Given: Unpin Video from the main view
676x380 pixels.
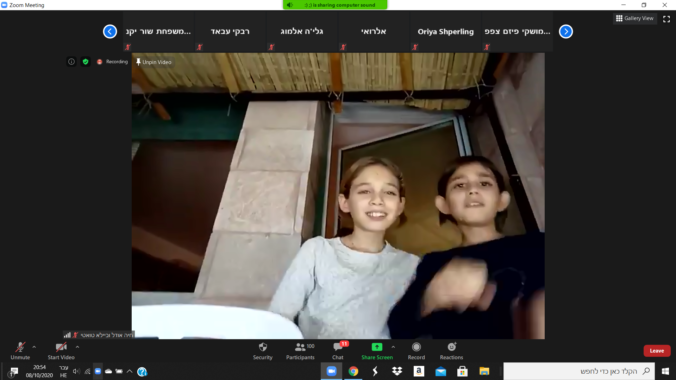Looking at the screenshot, I should point(154,62).
